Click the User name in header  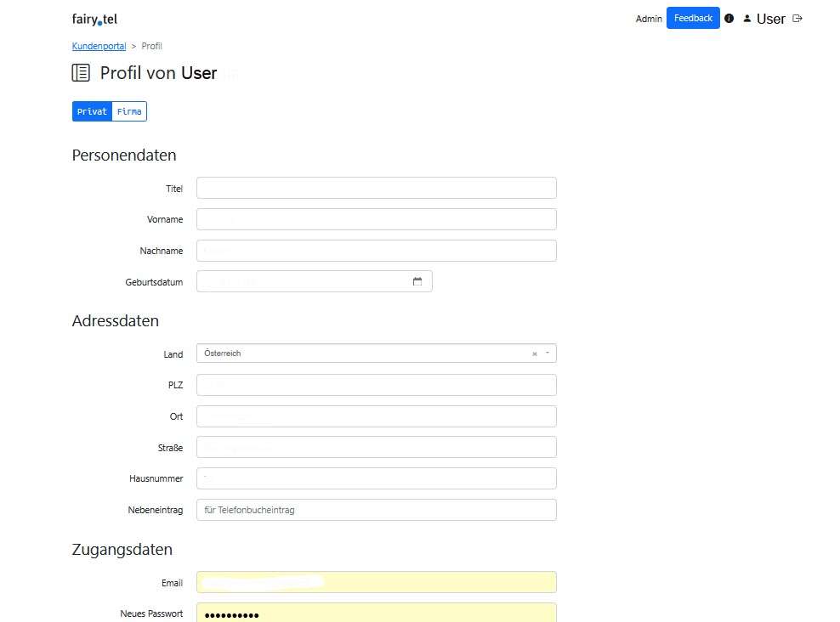[x=771, y=20]
